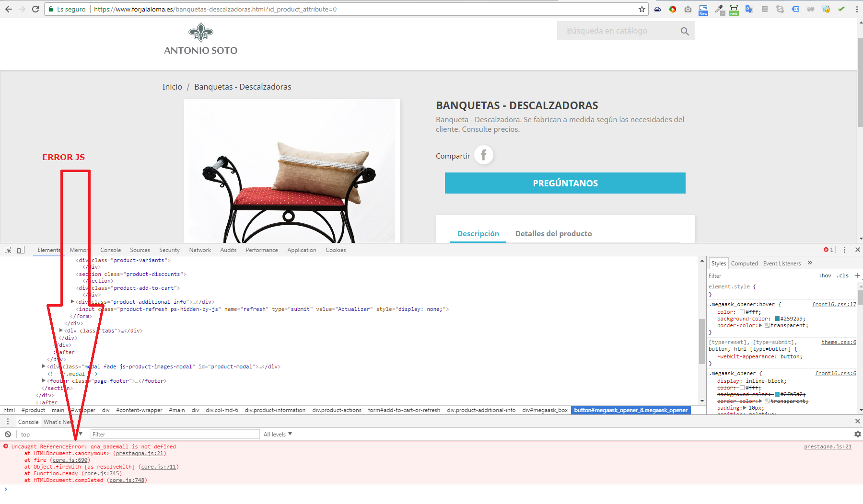Viewport: 863px width, 504px height.
Task: Click the green checkmark extension icon
Action: pos(841,9)
